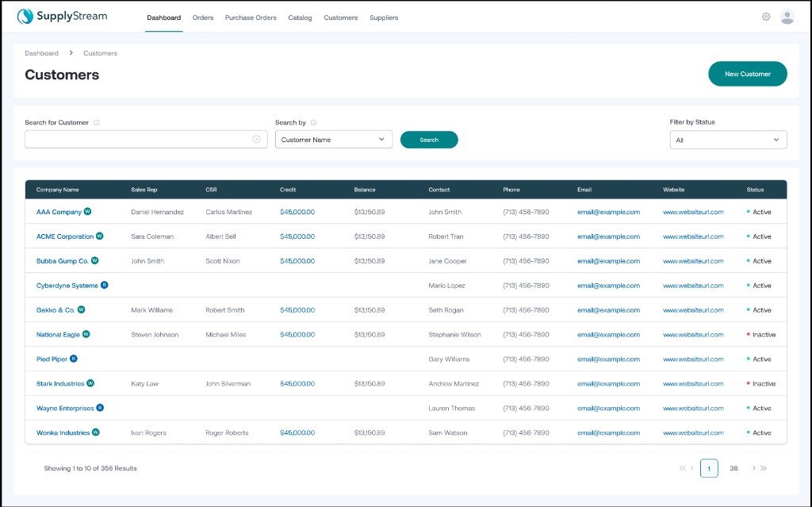Click Gekko & Co. credit amount
This screenshot has width=812, height=507.
297,310
